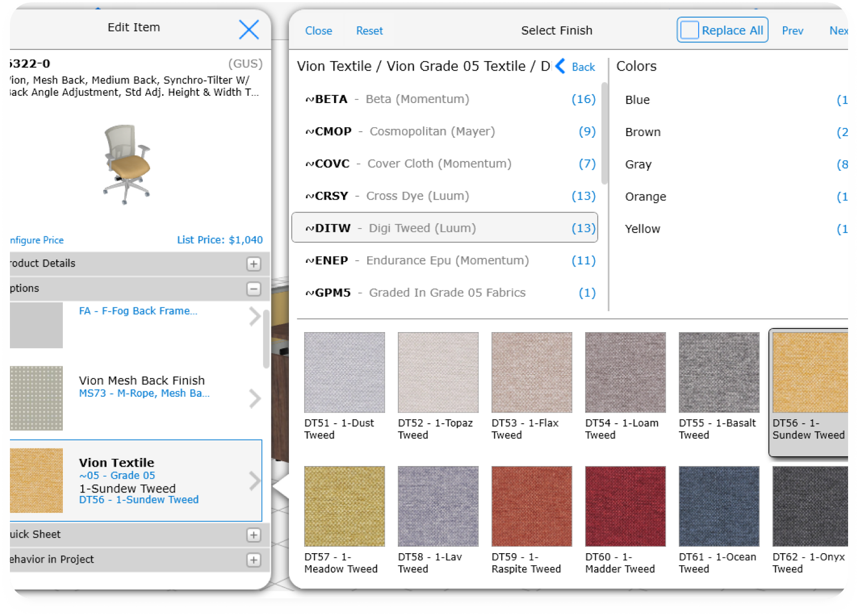The image size is (858, 616).
Task: Click the Sundew Tweed textile thumbnail in options
Action: pyautogui.click(x=36, y=480)
